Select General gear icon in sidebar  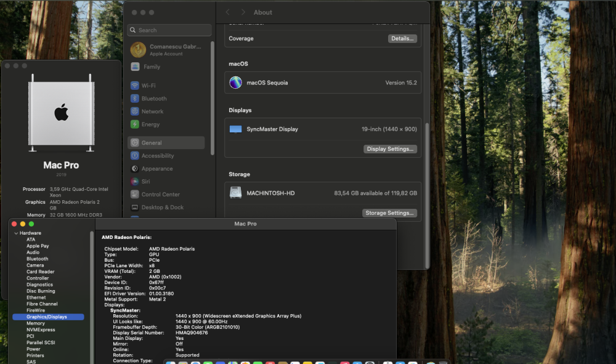[x=135, y=143]
